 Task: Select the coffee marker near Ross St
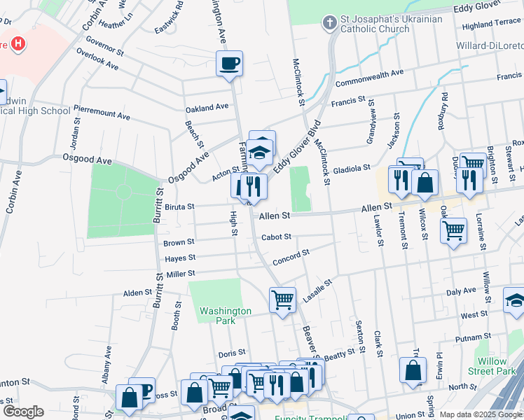(143, 390)
